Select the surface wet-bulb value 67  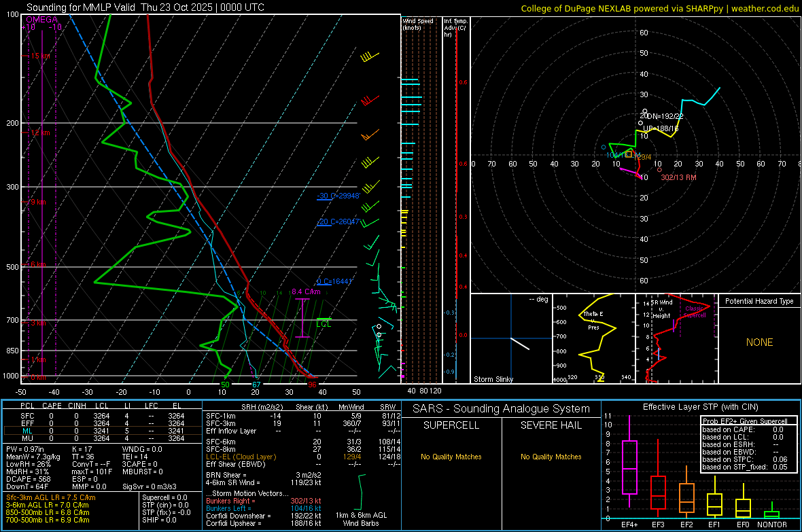click(256, 385)
